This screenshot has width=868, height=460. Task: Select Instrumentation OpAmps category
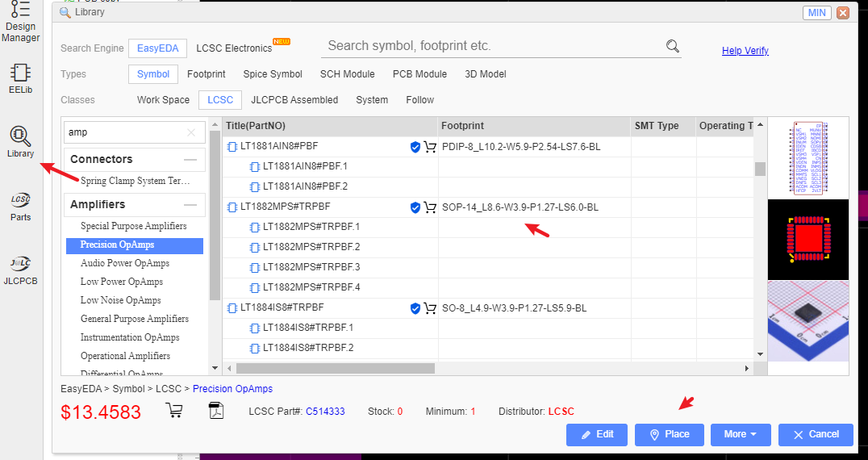click(x=130, y=337)
